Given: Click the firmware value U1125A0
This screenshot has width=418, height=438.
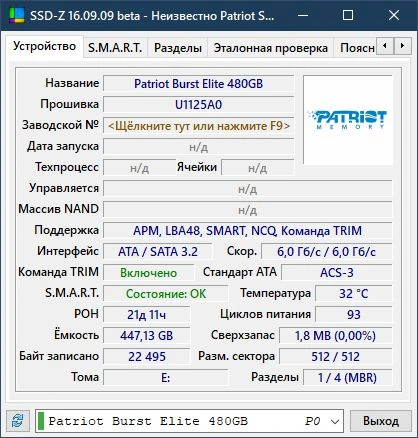Looking at the screenshot, I should [199, 105].
